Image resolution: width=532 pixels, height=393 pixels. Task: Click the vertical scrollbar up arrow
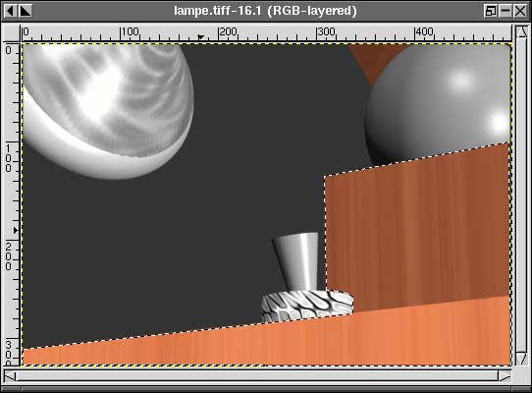coord(521,31)
